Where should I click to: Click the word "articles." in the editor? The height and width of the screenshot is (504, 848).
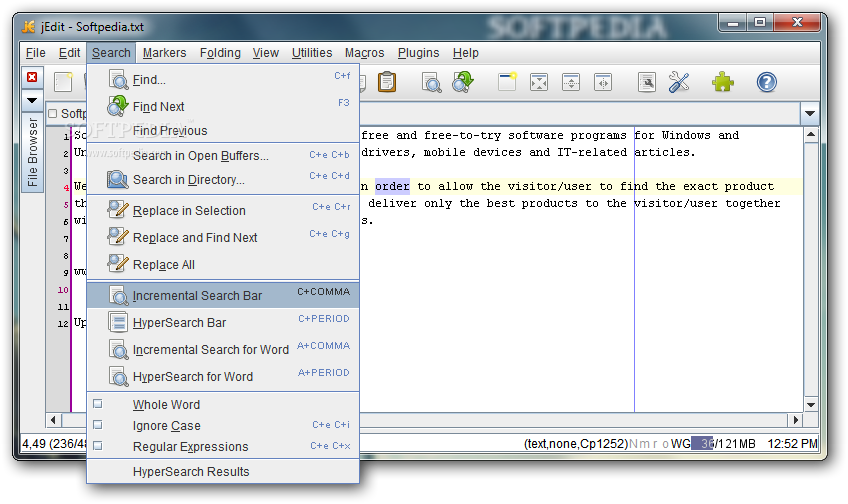point(665,152)
